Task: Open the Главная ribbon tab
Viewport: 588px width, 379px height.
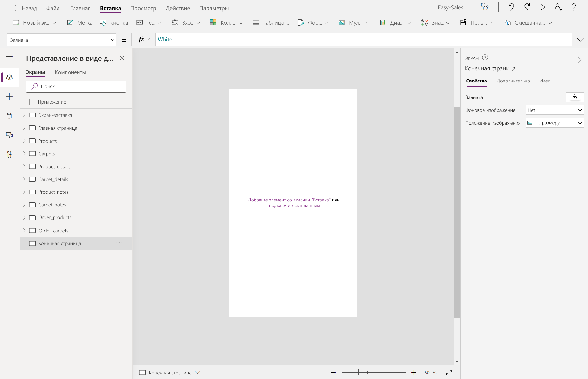Action: tap(80, 8)
